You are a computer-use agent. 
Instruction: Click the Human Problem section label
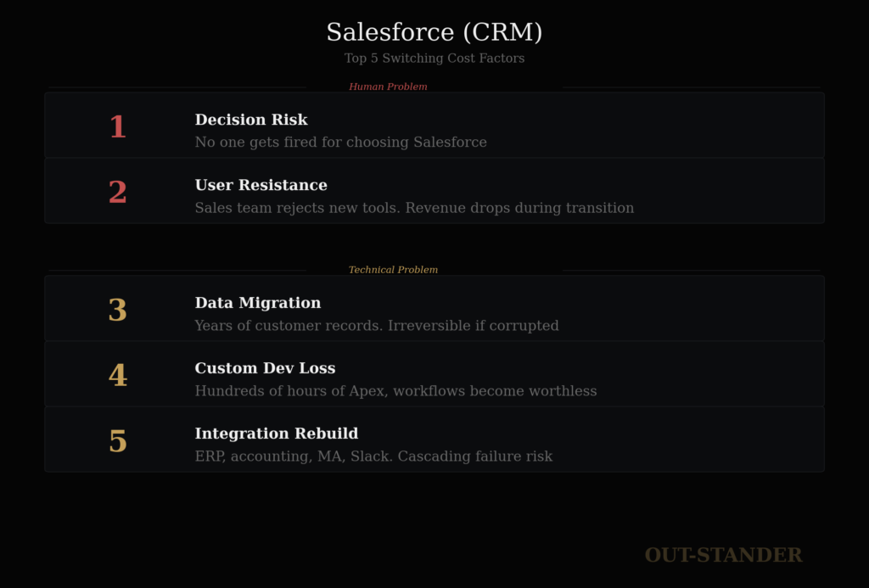tap(388, 87)
